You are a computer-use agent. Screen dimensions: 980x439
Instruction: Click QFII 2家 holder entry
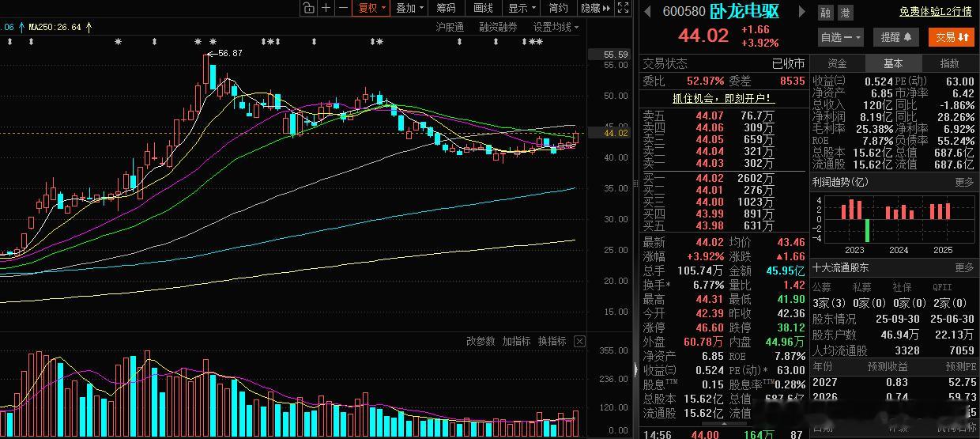pos(949,304)
